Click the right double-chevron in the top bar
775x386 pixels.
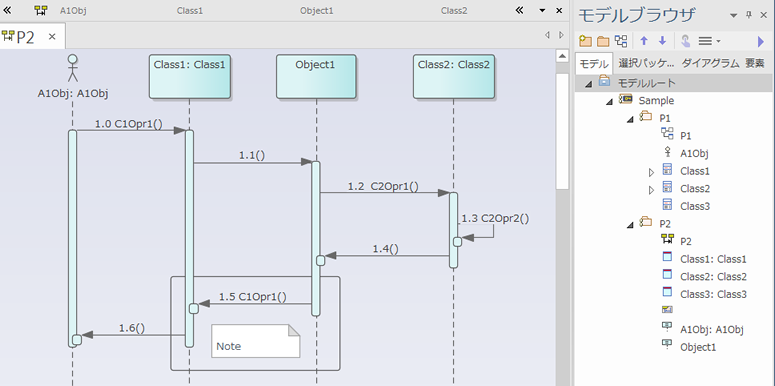(519, 10)
